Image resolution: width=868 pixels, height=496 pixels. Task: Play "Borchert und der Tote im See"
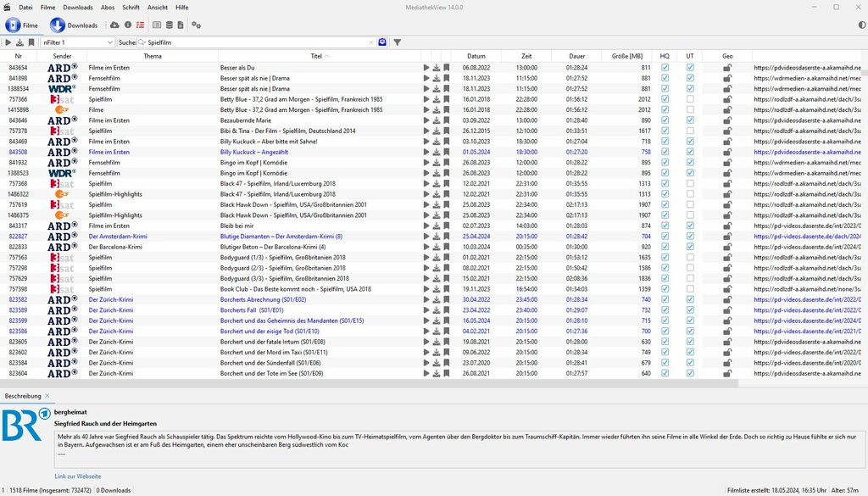426,373
